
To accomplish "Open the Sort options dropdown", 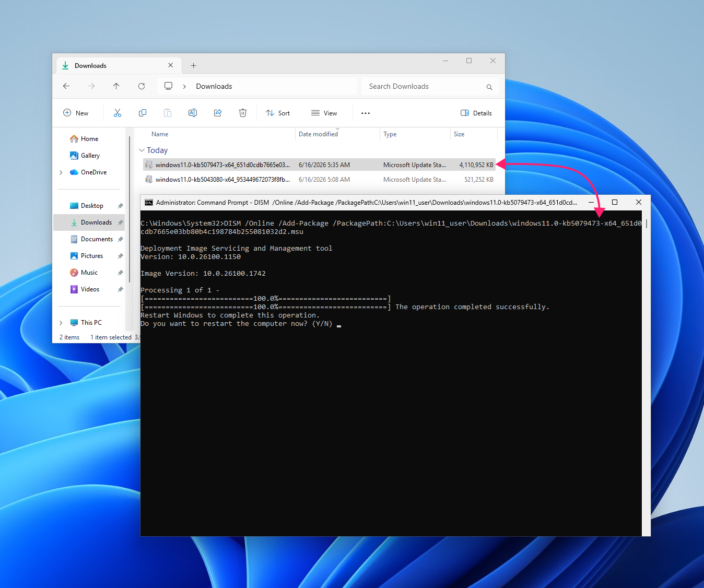I will (277, 113).
